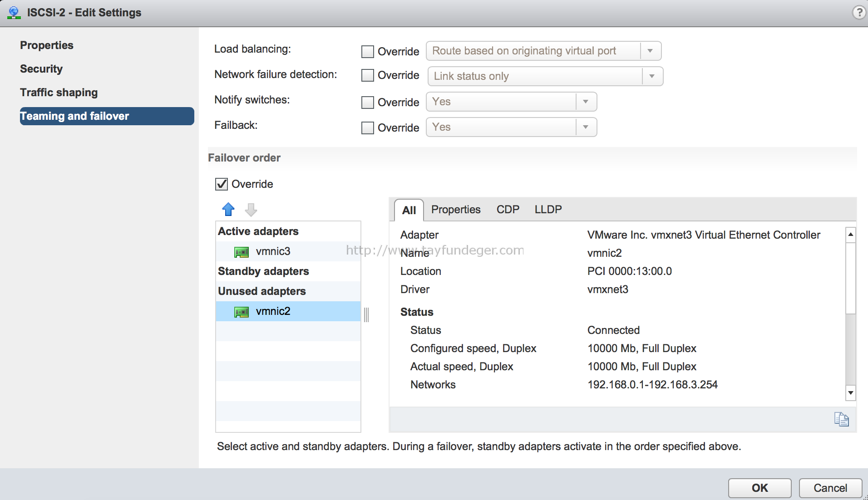This screenshot has height=500, width=868.
Task: Switch to the CDP tab
Action: point(508,210)
